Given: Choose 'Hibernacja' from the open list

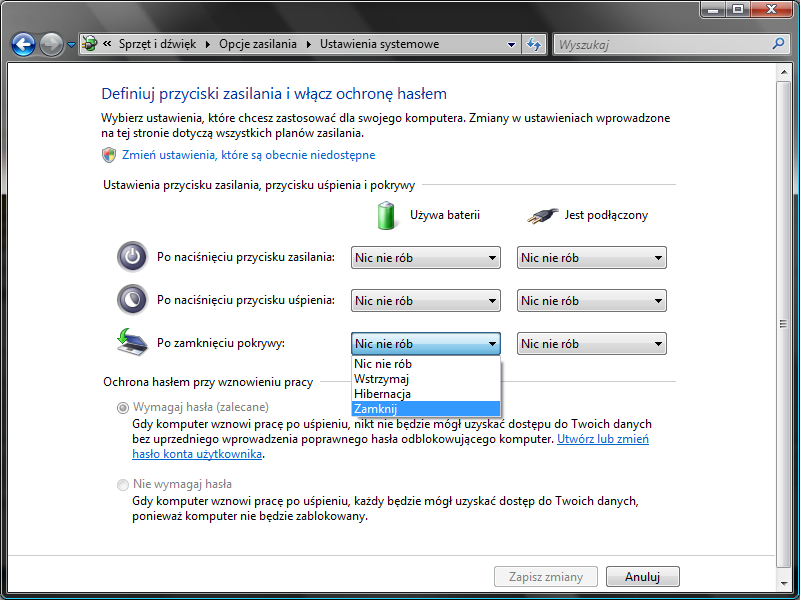Looking at the screenshot, I should click(426, 394).
